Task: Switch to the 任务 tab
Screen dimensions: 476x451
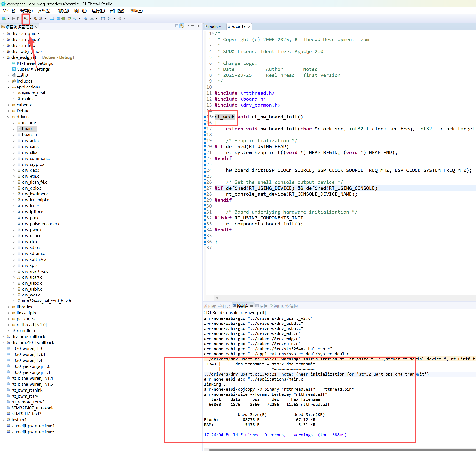Action: click(224, 306)
